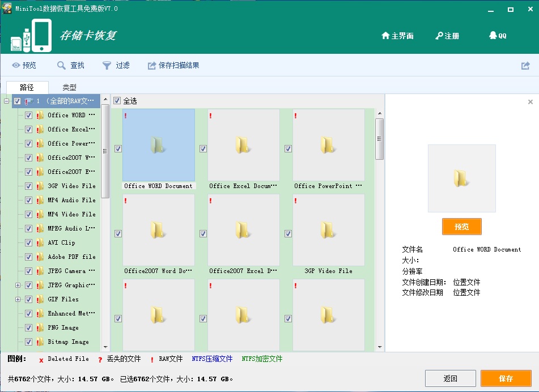Switch to the 路径 tab
This screenshot has width=539, height=392.
point(27,87)
